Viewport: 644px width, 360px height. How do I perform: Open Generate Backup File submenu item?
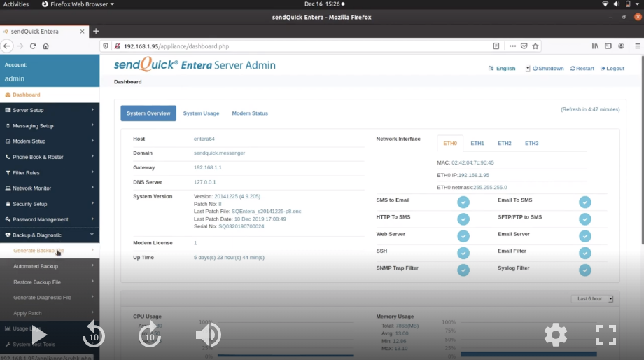pyautogui.click(x=49, y=251)
